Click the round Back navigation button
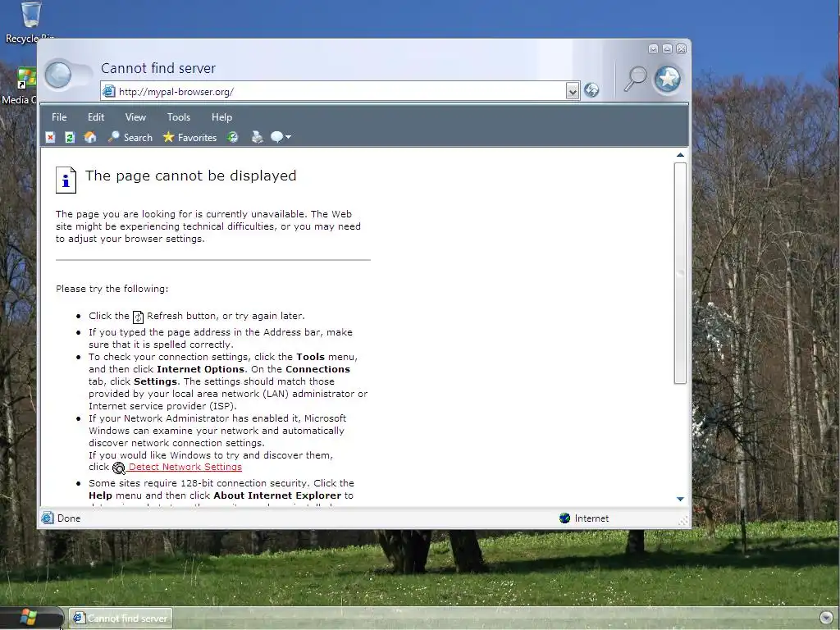 (58, 75)
